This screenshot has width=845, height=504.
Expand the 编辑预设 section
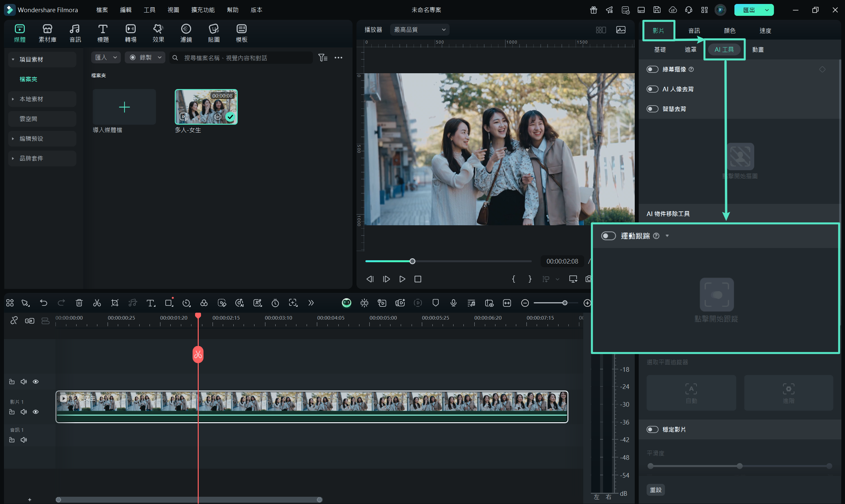[13, 139]
